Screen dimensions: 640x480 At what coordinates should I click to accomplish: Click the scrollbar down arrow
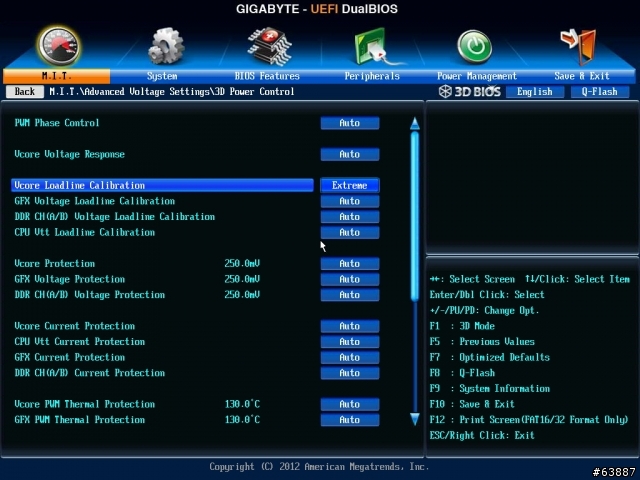click(x=415, y=419)
